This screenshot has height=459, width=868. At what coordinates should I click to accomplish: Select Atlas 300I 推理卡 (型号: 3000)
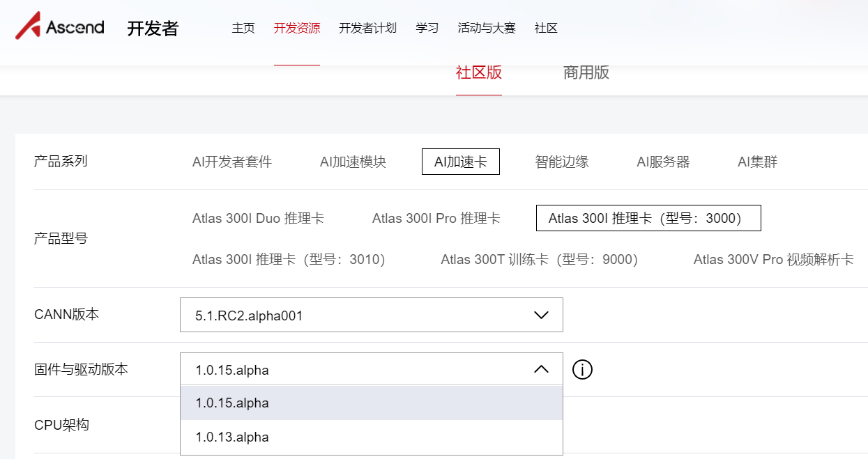coord(648,219)
